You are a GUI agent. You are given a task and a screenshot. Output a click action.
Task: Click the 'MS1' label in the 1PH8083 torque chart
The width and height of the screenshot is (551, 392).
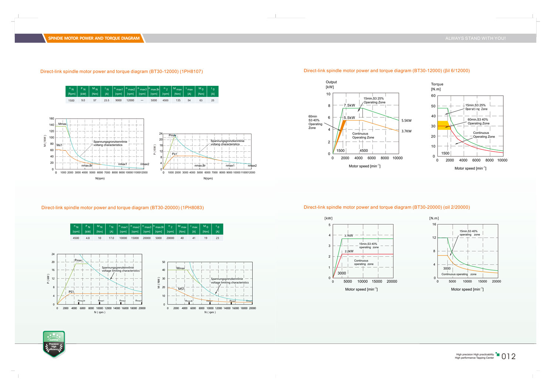pyautogui.click(x=181, y=289)
